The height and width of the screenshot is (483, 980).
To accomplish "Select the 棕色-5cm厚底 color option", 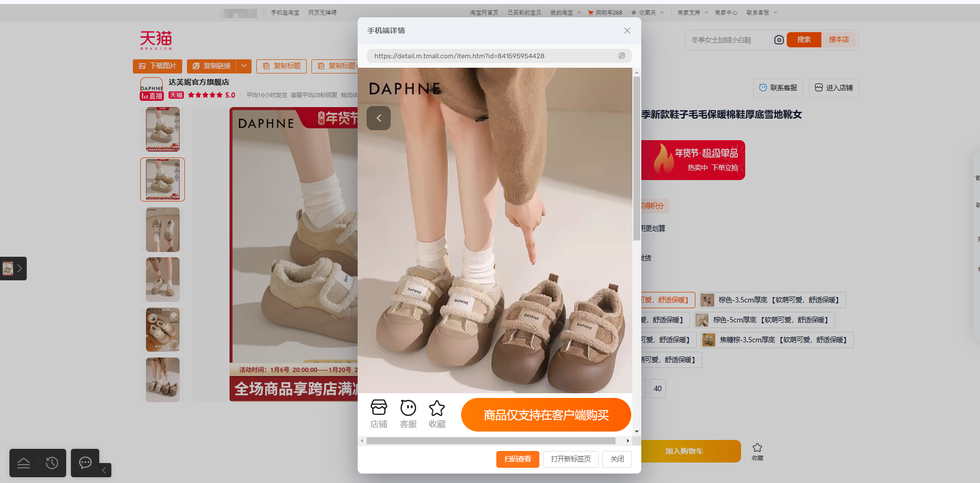I will pos(765,320).
